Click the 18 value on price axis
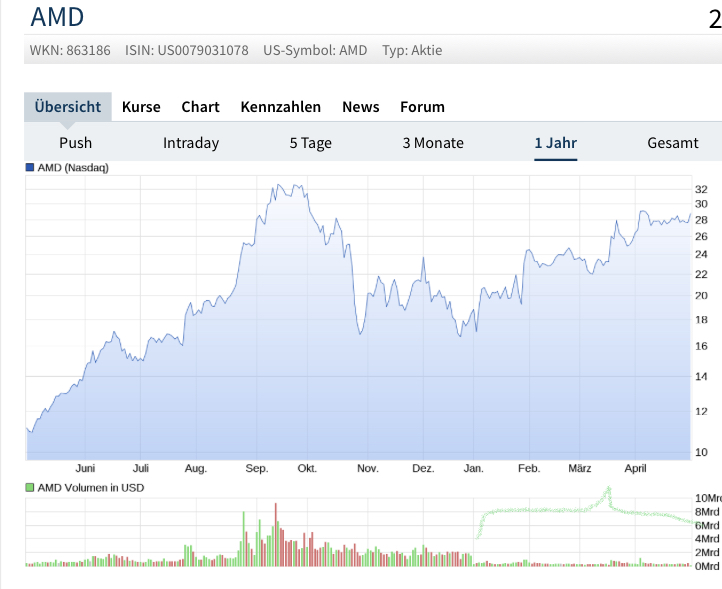 [701, 320]
